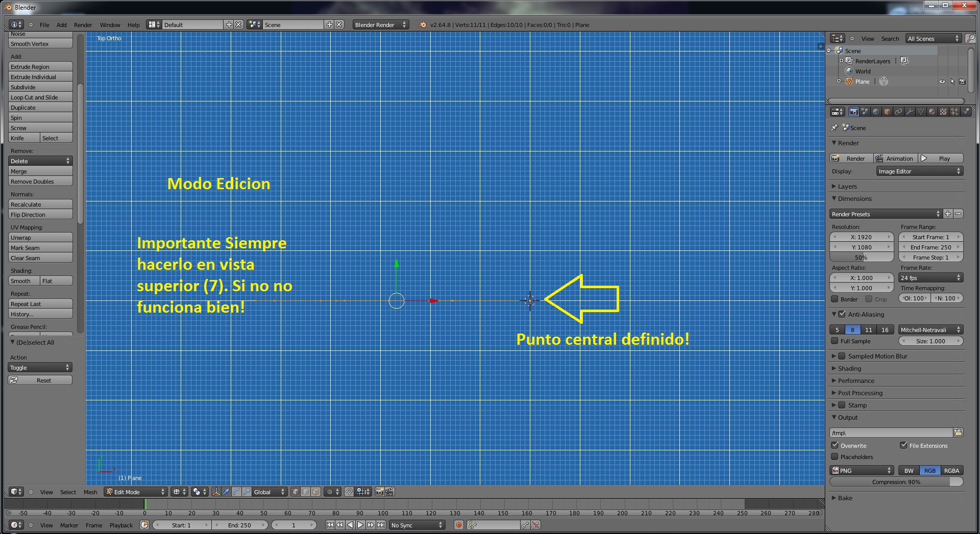Open the World properties tab (globe icon)
The height and width of the screenshot is (534, 980).
tap(876, 112)
